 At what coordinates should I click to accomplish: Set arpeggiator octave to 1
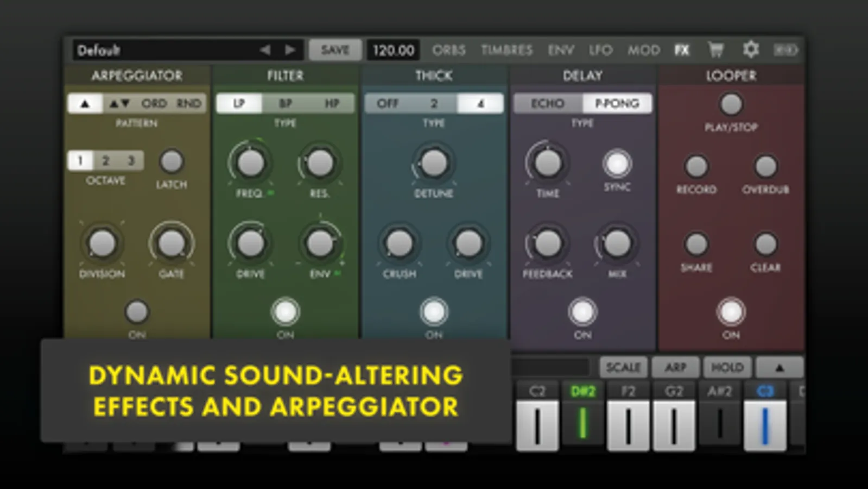(x=80, y=161)
